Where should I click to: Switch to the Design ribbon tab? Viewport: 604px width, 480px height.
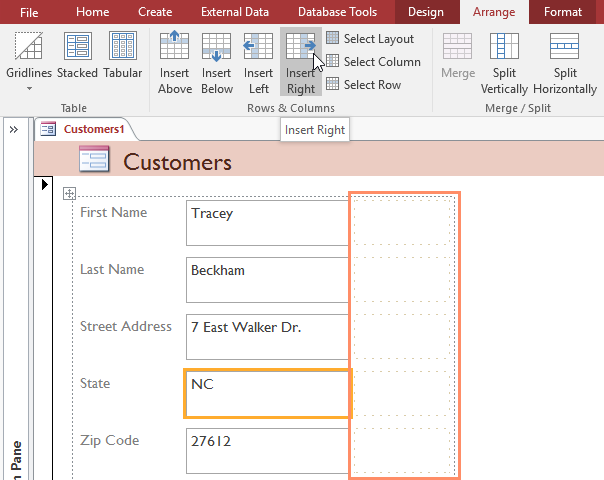point(426,12)
